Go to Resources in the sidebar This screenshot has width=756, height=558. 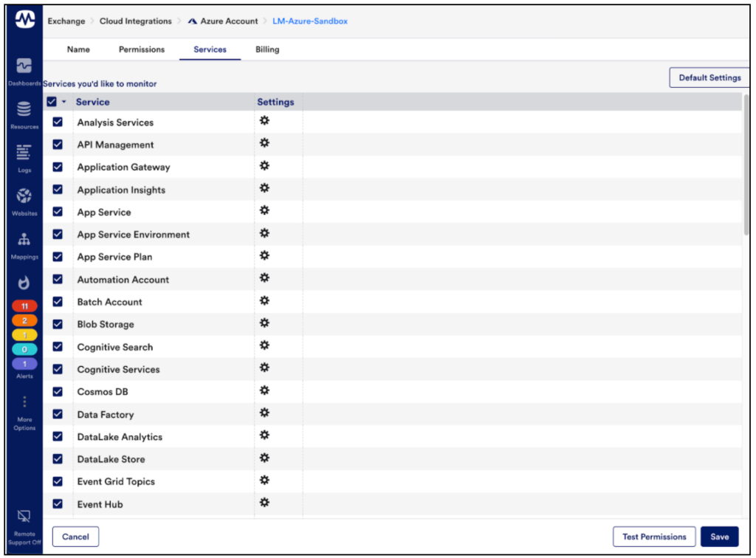(24, 115)
